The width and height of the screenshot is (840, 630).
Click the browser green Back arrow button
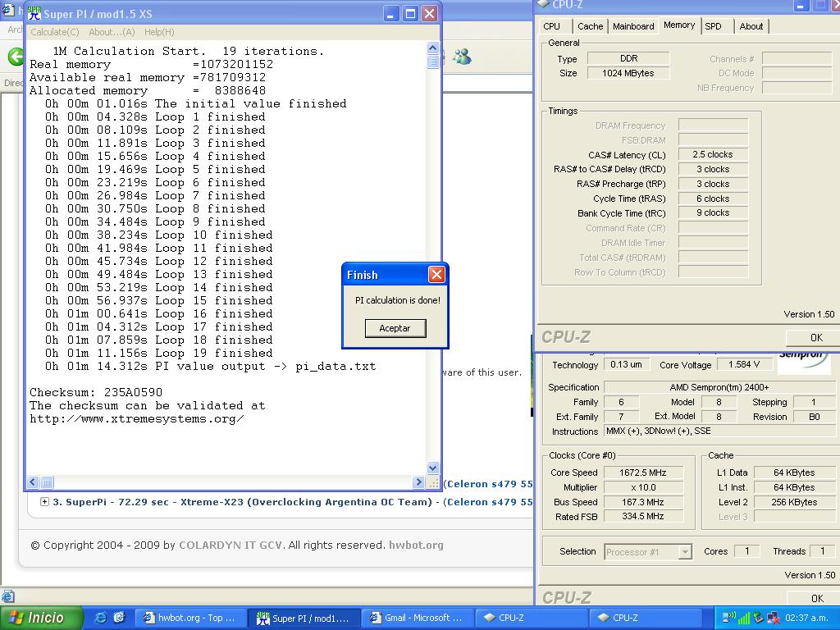pyautogui.click(x=16, y=57)
